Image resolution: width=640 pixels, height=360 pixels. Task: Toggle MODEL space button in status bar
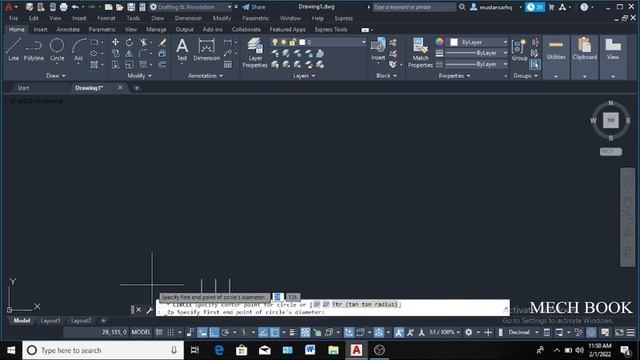(141, 332)
